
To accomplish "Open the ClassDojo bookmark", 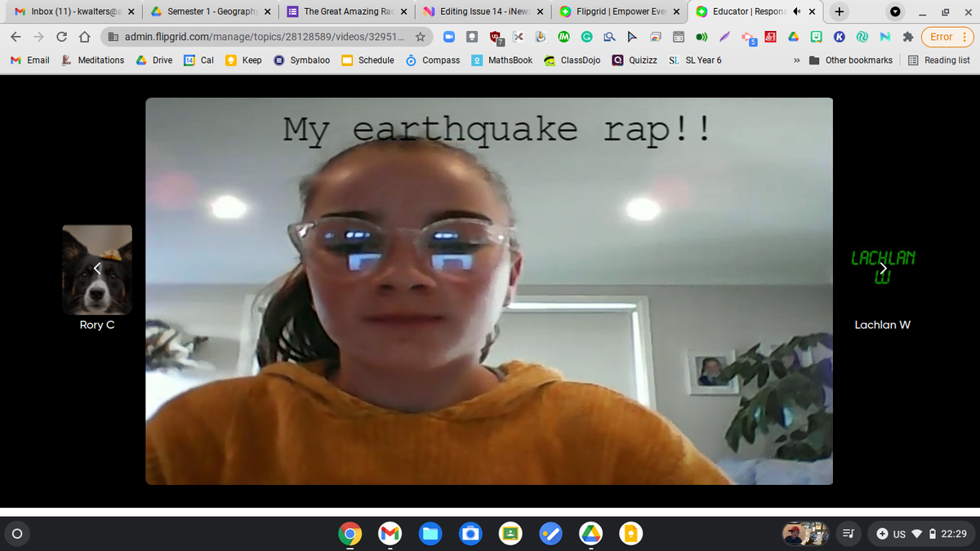I will (572, 60).
